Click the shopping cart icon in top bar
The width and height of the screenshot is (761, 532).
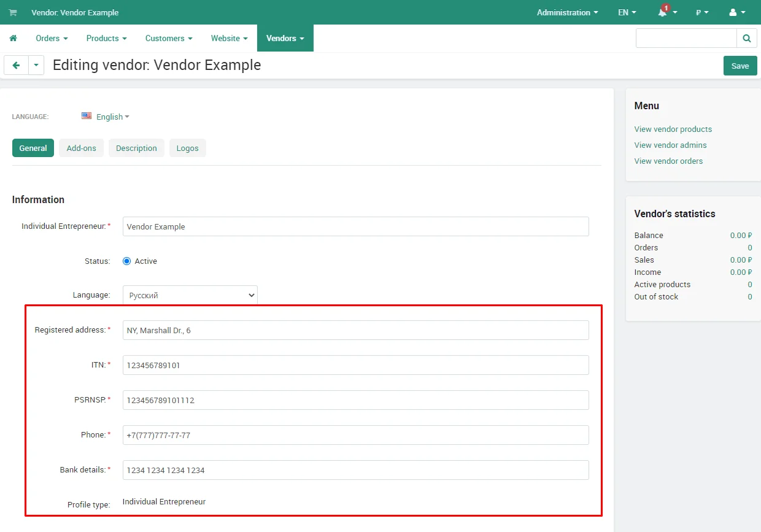(13, 12)
